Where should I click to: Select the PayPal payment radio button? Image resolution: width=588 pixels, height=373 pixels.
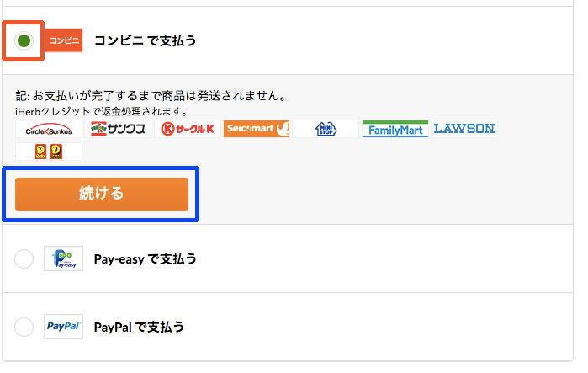point(24,327)
